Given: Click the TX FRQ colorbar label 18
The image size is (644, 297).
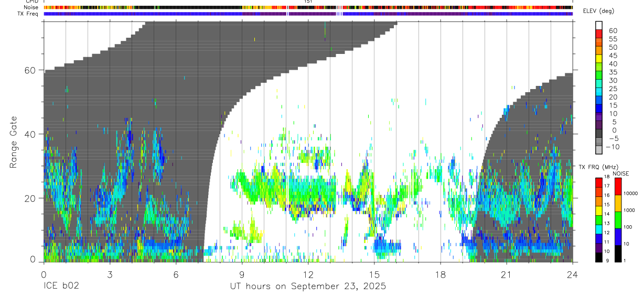Looking at the screenshot, I should pos(608,177).
